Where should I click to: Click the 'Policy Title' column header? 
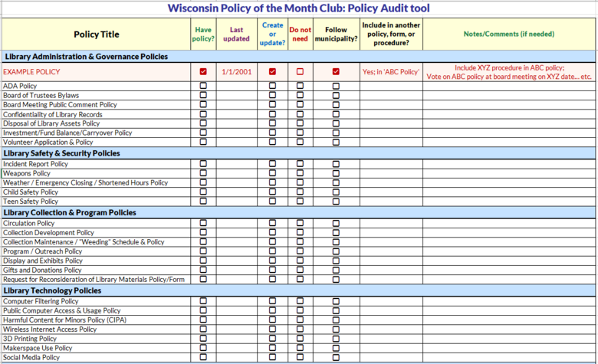[x=96, y=34]
